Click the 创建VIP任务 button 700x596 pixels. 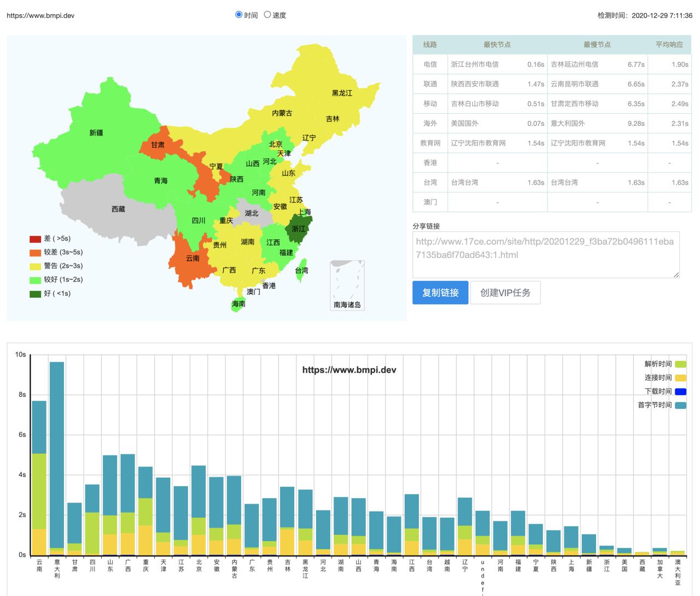point(505,293)
